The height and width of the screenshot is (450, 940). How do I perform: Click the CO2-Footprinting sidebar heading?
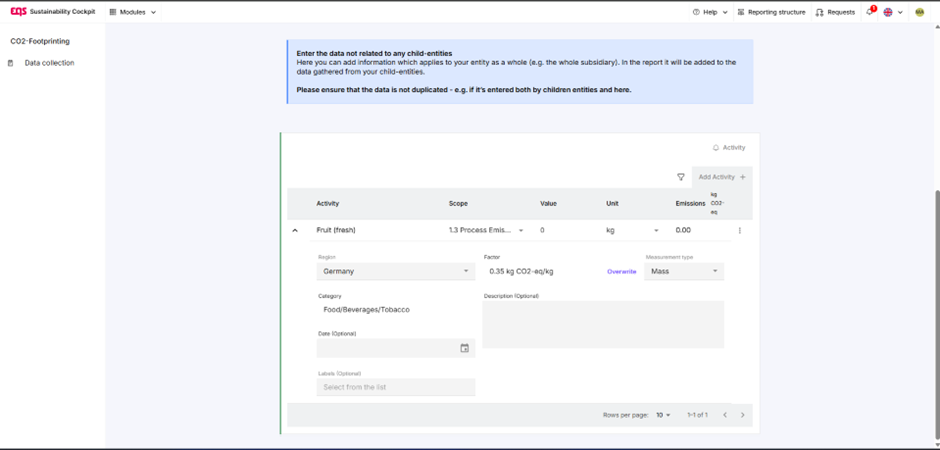(40, 41)
